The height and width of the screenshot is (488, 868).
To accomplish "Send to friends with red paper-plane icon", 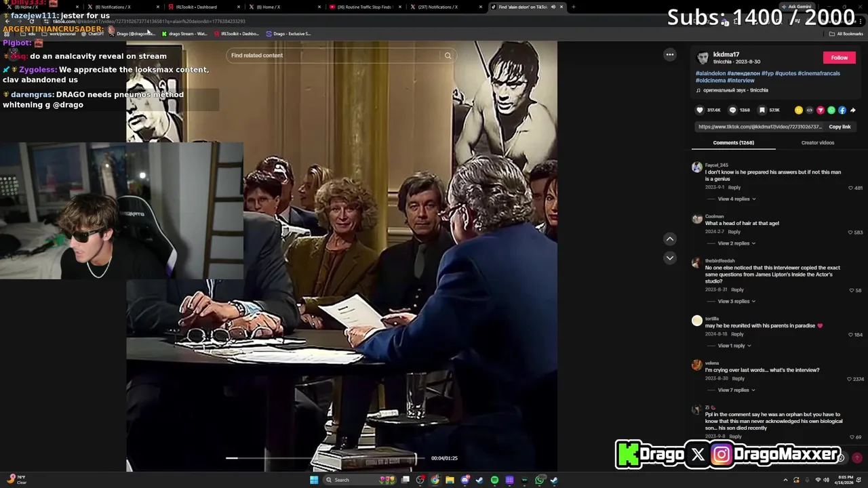I will click(821, 110).
